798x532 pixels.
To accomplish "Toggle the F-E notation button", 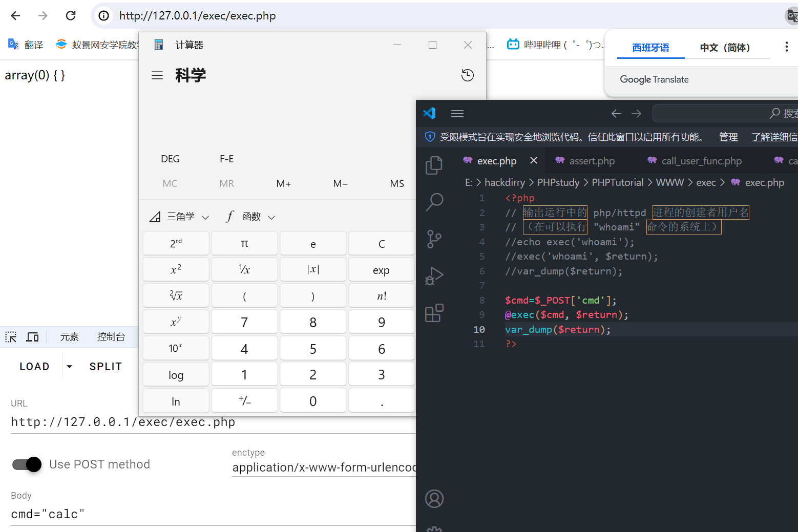I will 227,159.
